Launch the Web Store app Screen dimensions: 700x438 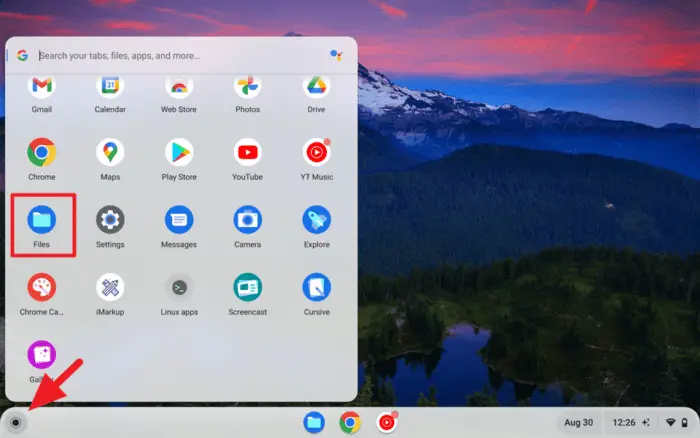[179, 87]
